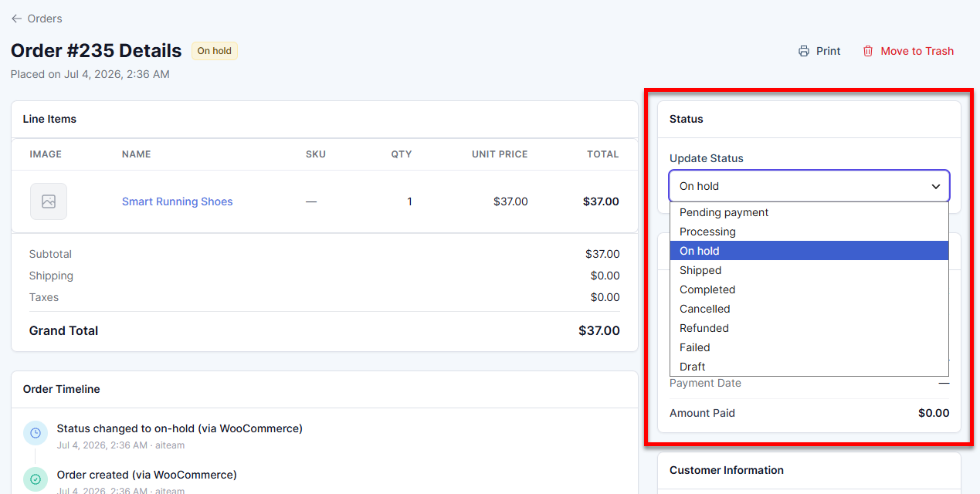Click the back arrow icon beside Orders
The height and width of the screenshot is (494, 980).
(x=16, y=19)
